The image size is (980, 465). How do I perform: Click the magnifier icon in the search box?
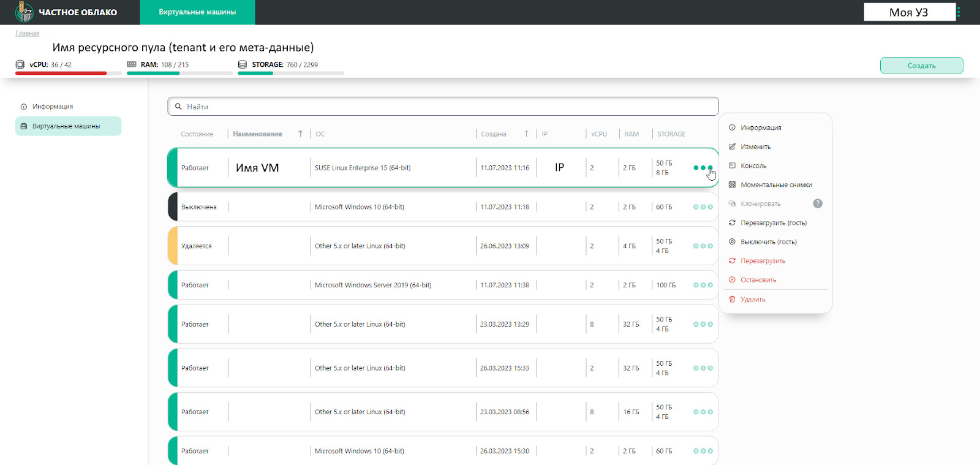178,107
